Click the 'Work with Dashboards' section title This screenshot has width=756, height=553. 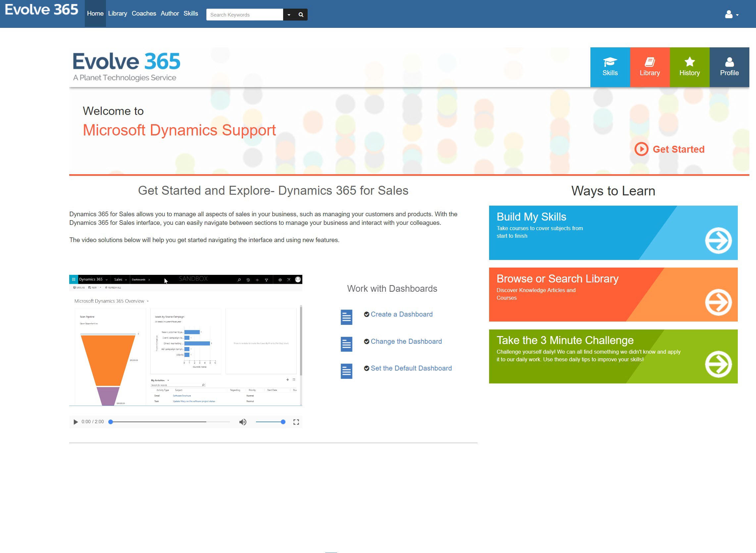coord(392,288)
